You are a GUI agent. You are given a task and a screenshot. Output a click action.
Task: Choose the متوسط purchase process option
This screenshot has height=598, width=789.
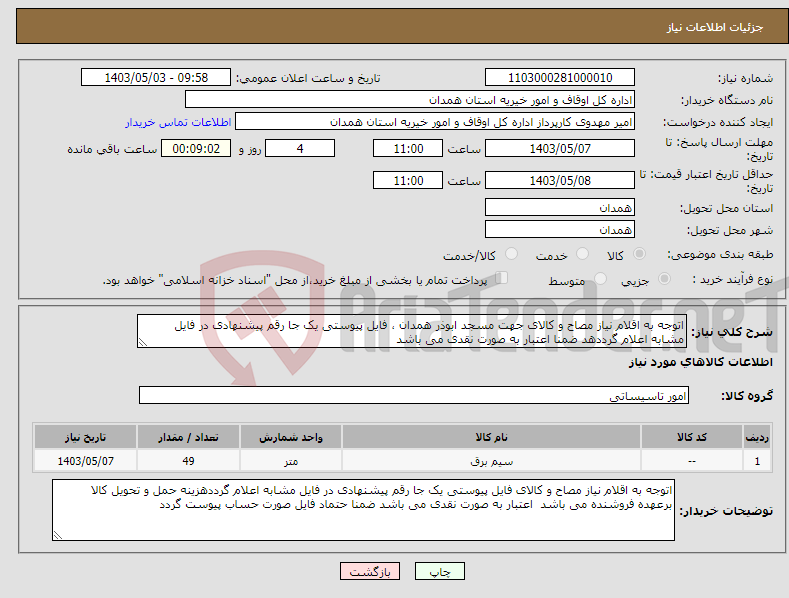(x=600, y=278)
